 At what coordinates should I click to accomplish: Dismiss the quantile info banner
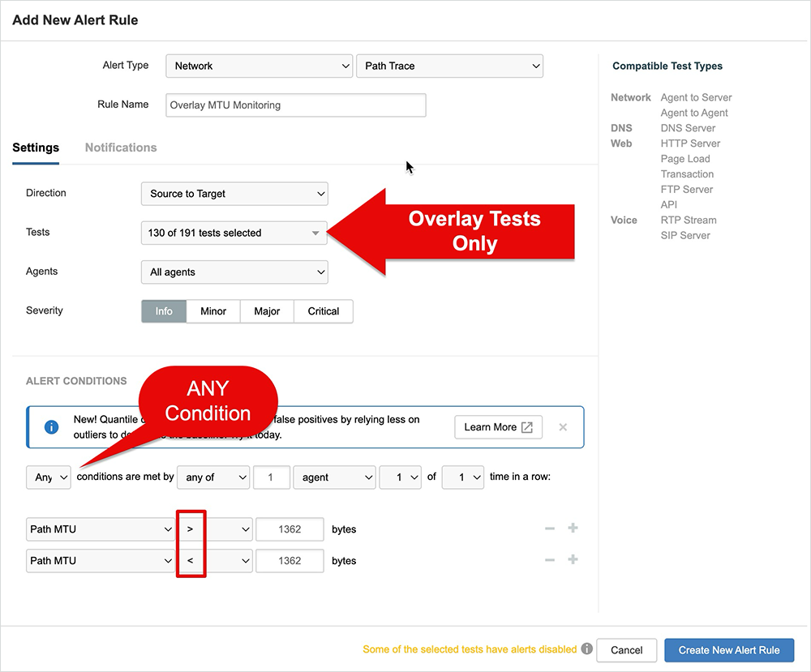[563, 427]
